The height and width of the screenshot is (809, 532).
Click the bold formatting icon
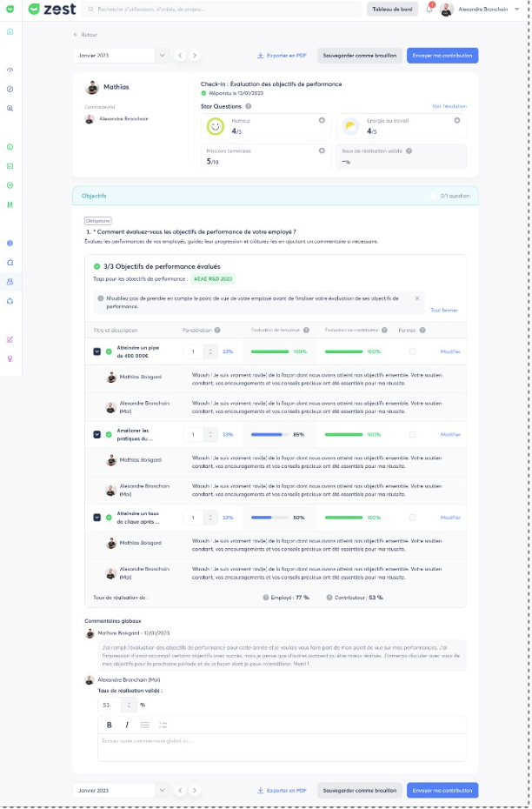click(x=110, y=725)
